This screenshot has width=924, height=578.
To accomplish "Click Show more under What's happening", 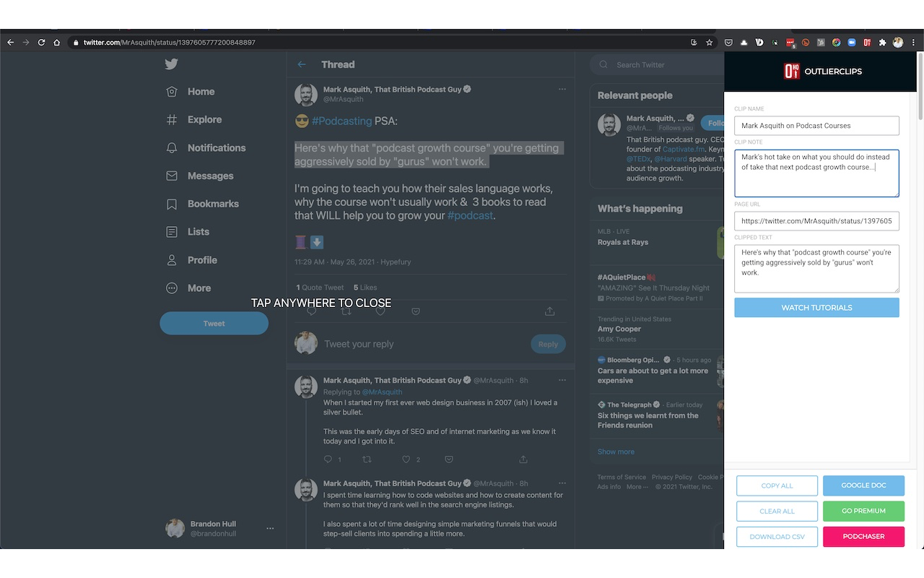I will 616,452.
